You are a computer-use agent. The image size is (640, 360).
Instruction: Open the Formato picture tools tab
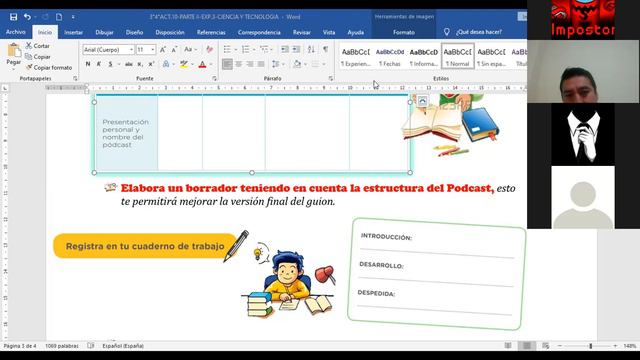(404, 32)
